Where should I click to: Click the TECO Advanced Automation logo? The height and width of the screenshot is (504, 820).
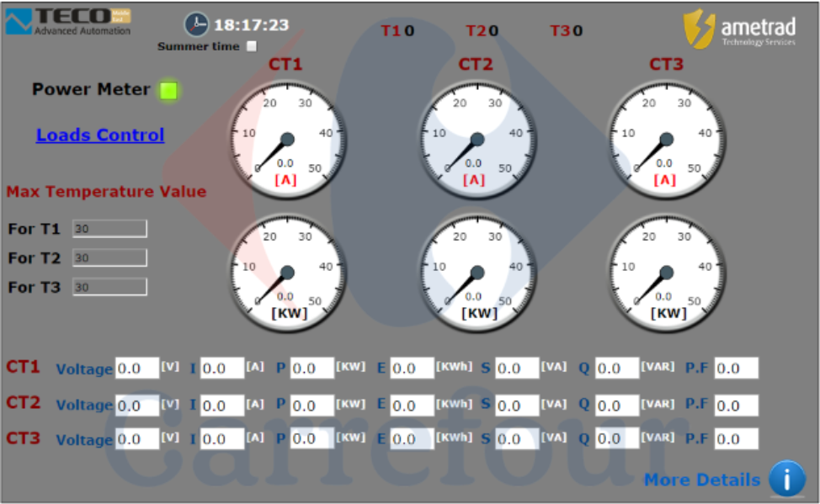pyautogui.click(x=68, y=22)
